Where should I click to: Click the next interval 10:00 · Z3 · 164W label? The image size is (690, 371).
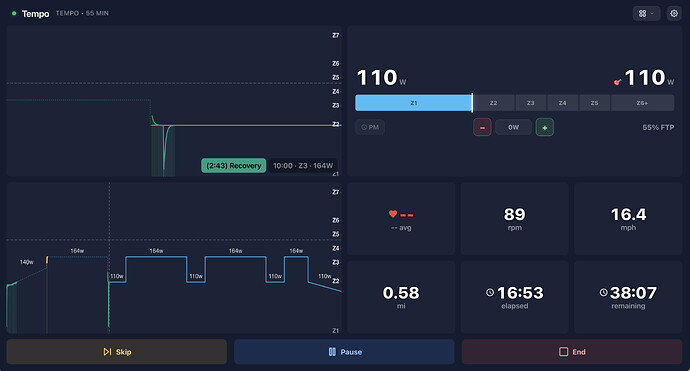(303, 165)
